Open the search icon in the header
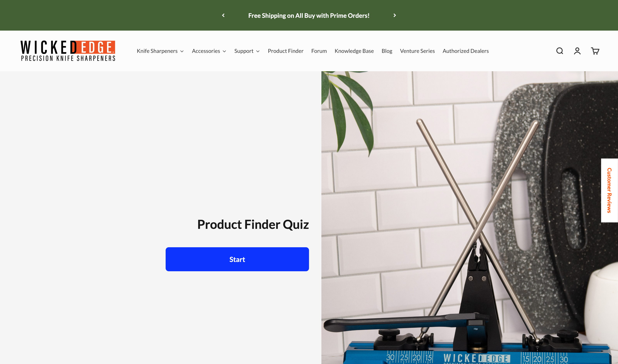618x364 pixels. pyautogui.click(x=559, y=51)
